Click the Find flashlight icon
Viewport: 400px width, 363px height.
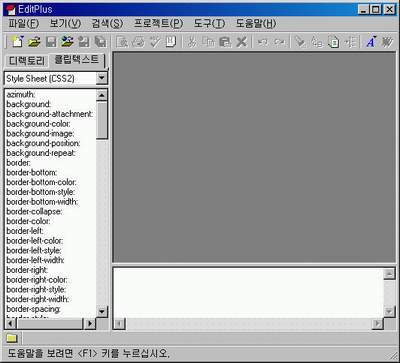click(301, 42)
